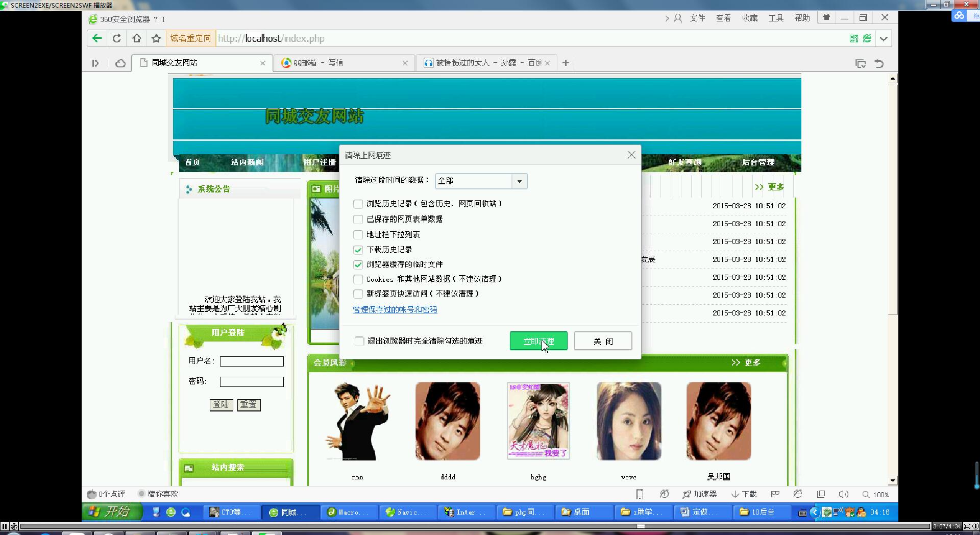Open a new tab with plus button
The width and height of the screenshot is (980, 535).
pos(566,63)
